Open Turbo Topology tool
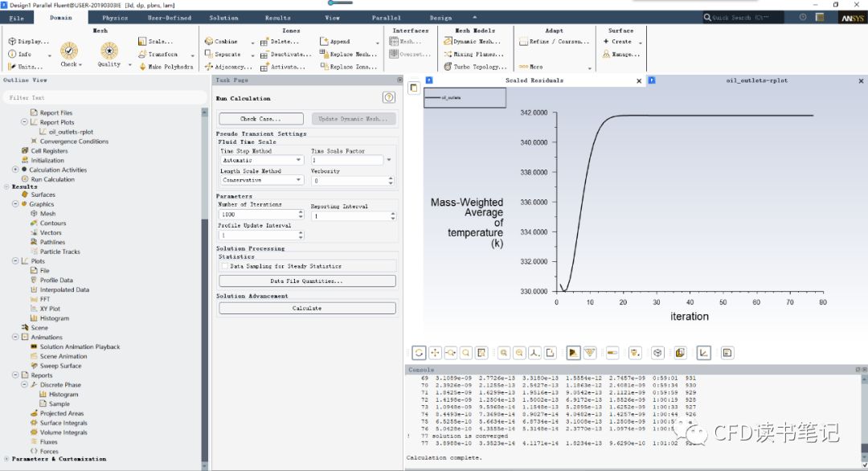Screen dimensions: 868x471 click(476, 67)
